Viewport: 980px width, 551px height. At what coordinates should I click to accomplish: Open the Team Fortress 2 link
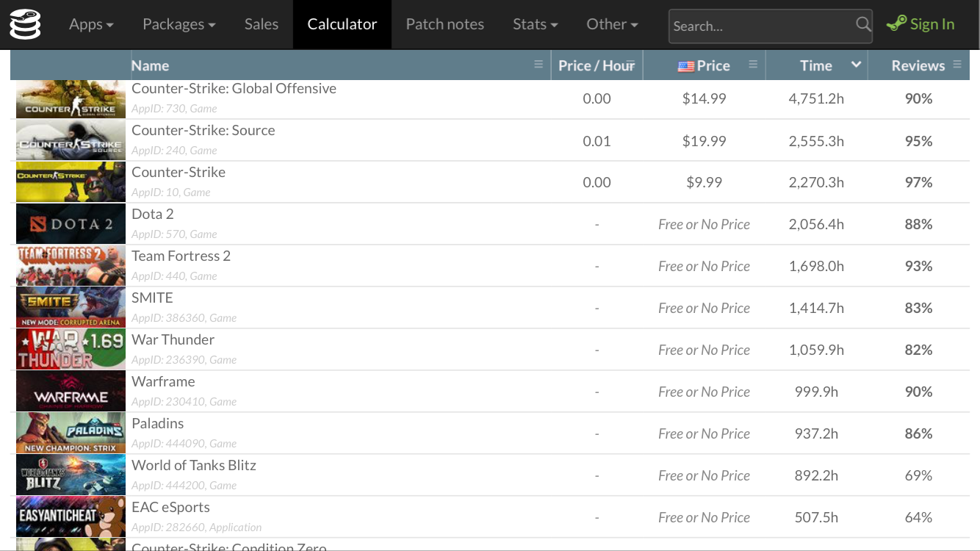tap(181, 256)
